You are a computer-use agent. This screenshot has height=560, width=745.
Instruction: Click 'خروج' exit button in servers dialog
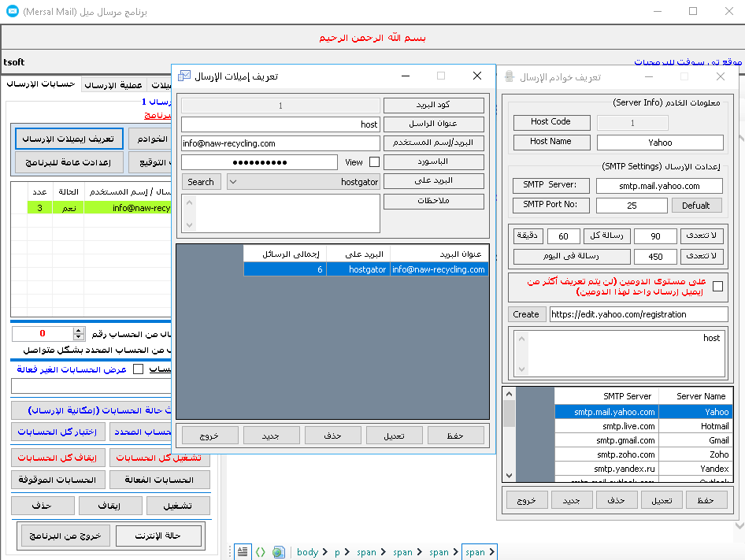pos(526,500)
